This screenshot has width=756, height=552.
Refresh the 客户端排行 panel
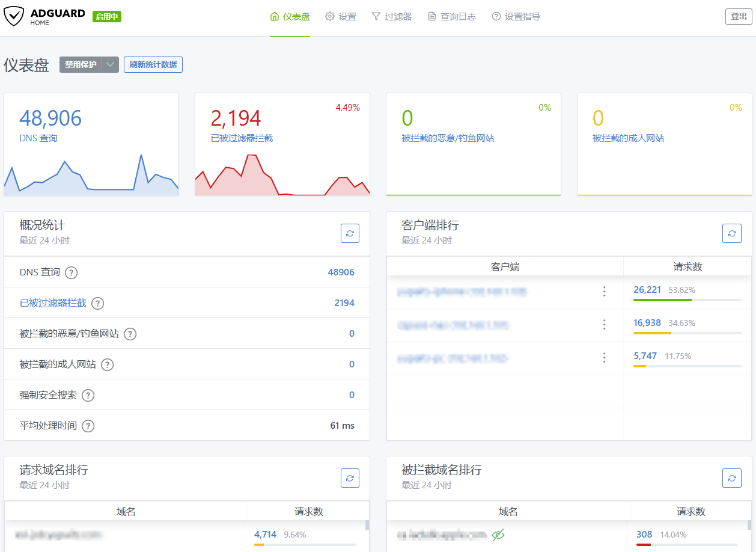(731, 233)
